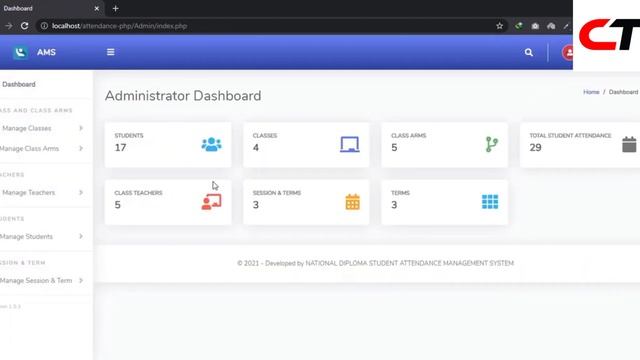Click the Total Student Attendance calendar icon

click(629, 144)
